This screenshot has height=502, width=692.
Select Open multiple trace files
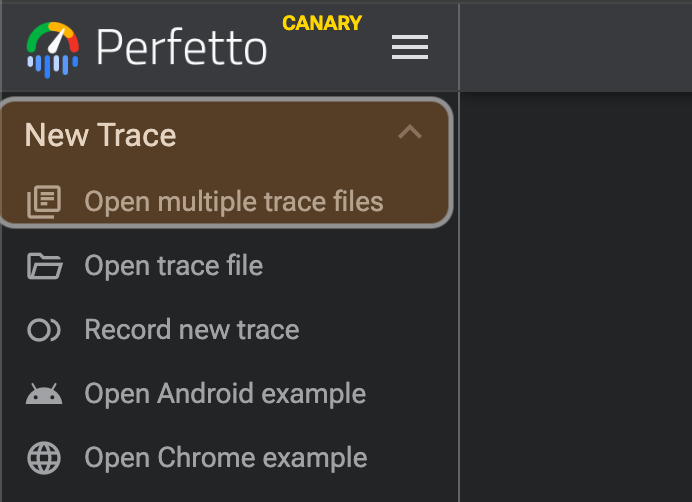(x=233, y=202)
